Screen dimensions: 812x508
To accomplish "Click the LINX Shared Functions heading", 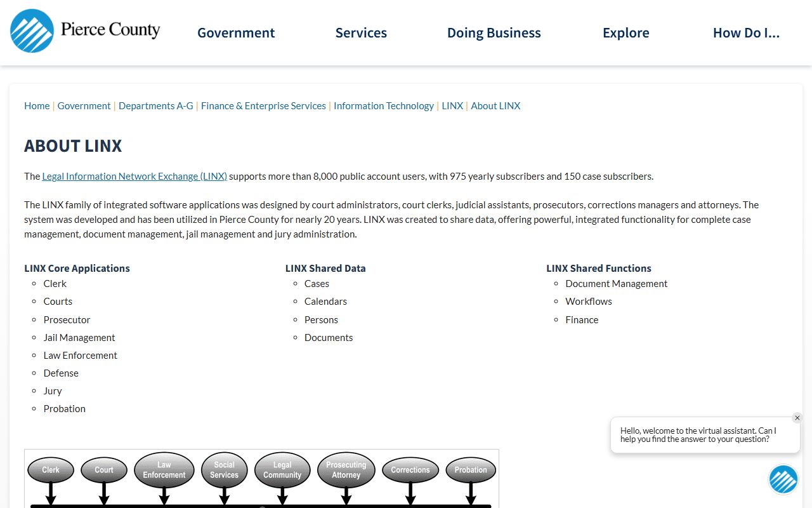I will click(x=599, y=269).
